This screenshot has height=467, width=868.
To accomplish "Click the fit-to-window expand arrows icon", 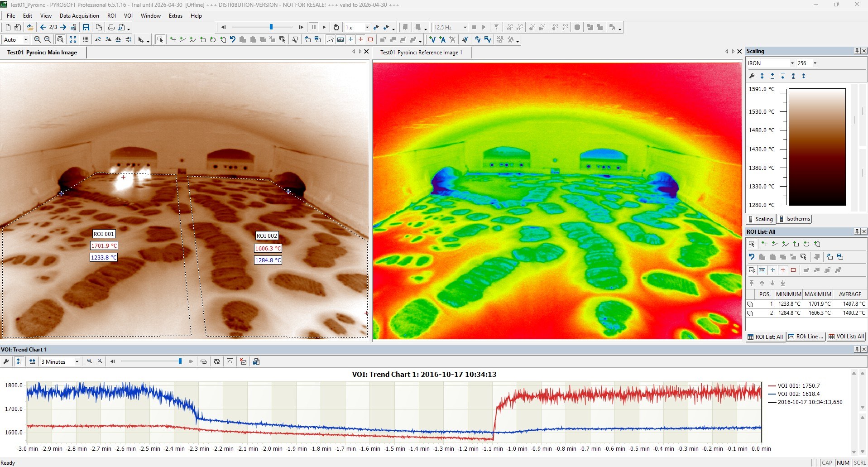I will 73,39.
